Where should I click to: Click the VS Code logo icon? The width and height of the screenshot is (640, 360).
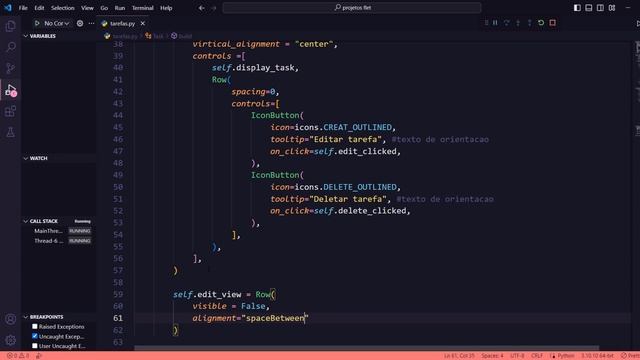[8, 8]
